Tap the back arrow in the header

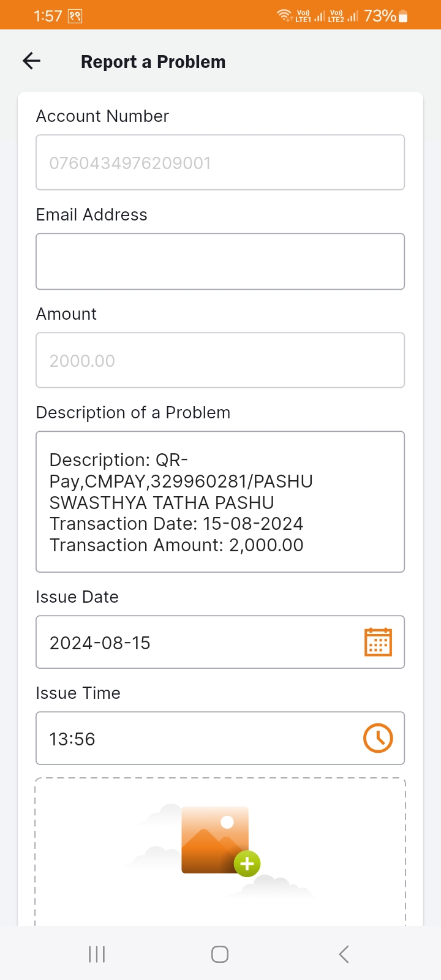pos(31,61)
